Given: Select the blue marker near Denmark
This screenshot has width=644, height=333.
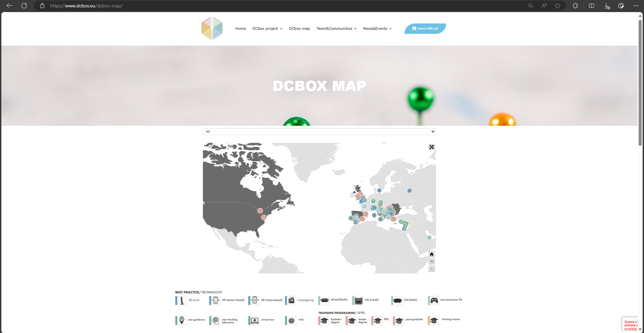Looking at the screenshot, I should (x=379, y=190).
